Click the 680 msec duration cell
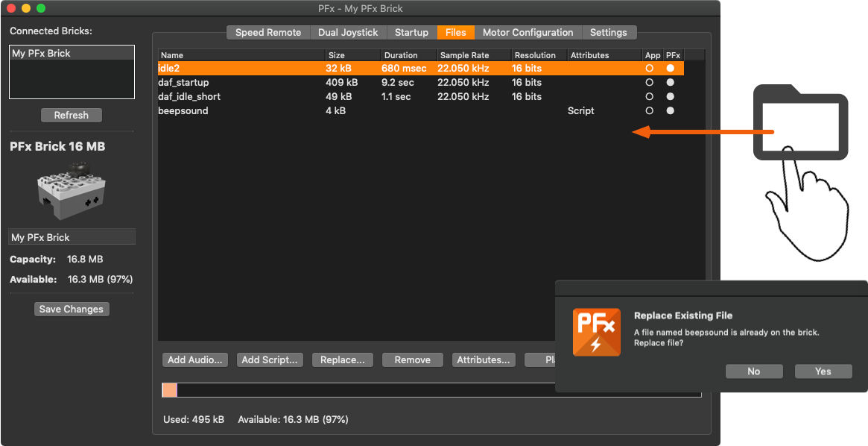This screenshot has height=446, width=868. [404, 68]
